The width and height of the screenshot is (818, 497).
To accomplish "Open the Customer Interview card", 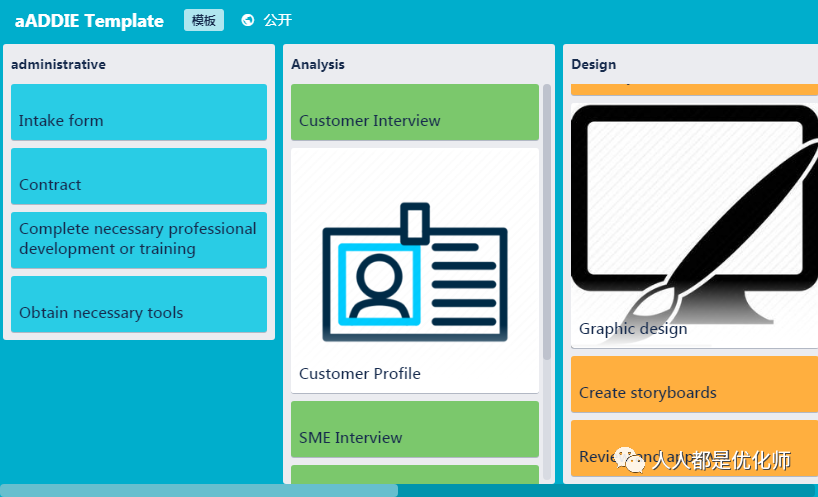I will [x=414, y=113].
